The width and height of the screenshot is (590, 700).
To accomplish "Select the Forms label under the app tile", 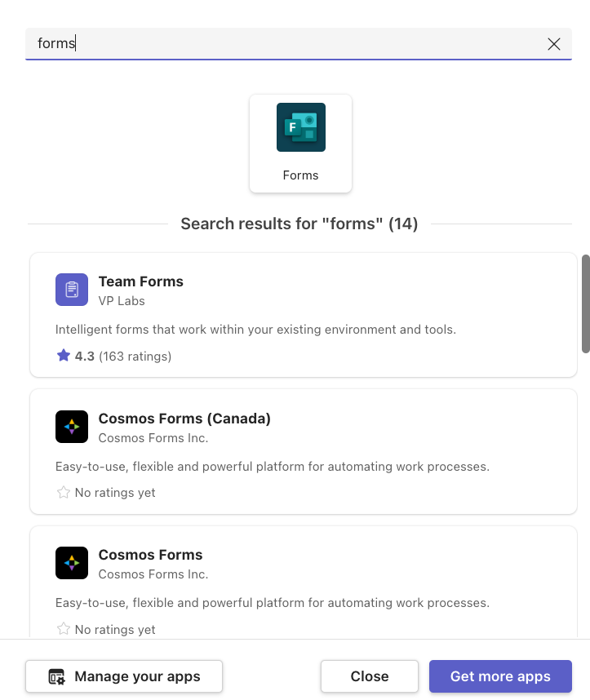I will [300, 175].
